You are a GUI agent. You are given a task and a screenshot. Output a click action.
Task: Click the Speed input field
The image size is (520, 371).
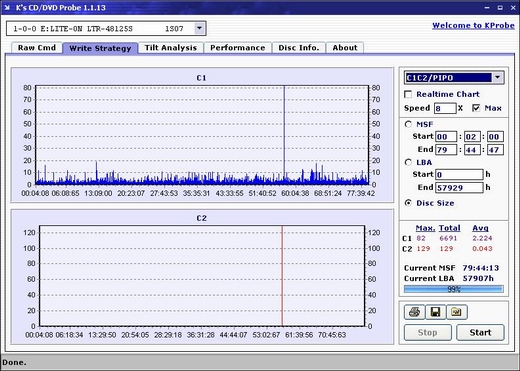tap(445, 108)
